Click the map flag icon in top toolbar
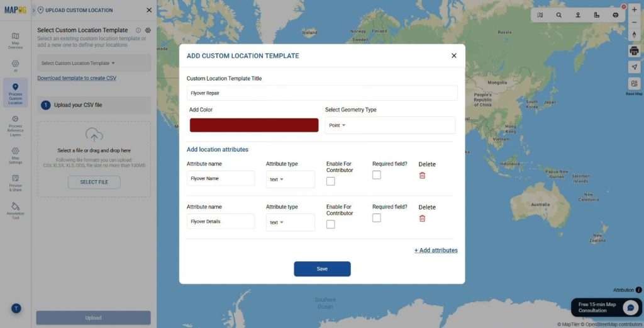The height and width of the screenshot is (328, 644). pos(540,15)
